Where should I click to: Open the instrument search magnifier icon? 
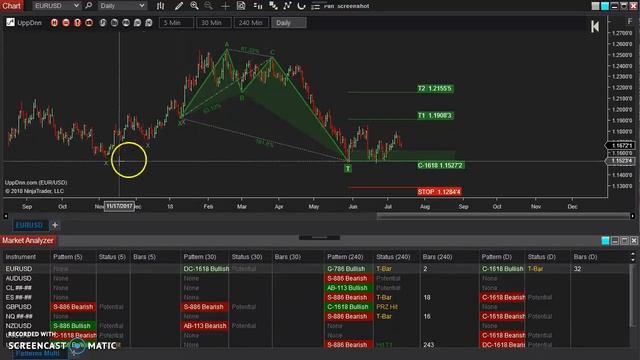tap(89, 6)
